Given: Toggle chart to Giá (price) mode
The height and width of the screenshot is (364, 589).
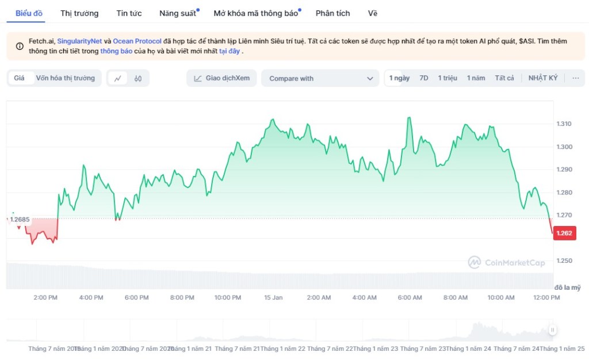Looking at the screenshot, I should tap(20, 78).
